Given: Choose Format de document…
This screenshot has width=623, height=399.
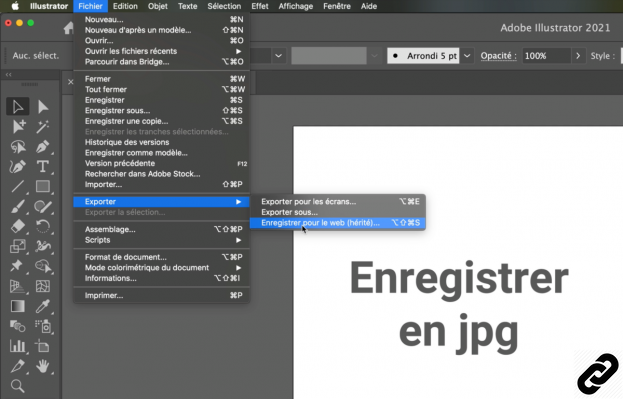Looking at the screenshot, I should 162,257.
